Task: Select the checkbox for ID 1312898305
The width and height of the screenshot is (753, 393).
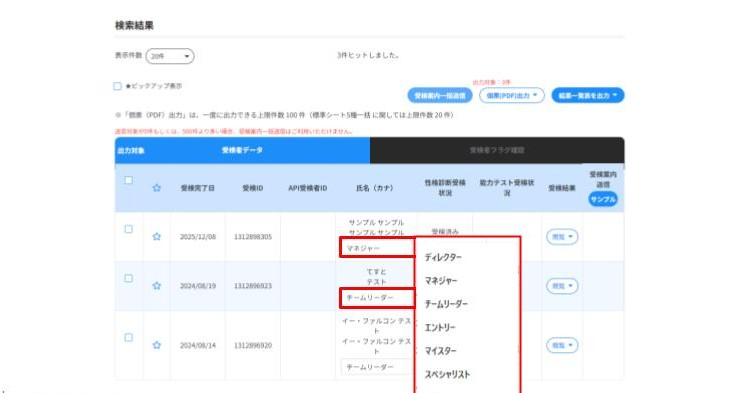Action: (x=128, y=229)
